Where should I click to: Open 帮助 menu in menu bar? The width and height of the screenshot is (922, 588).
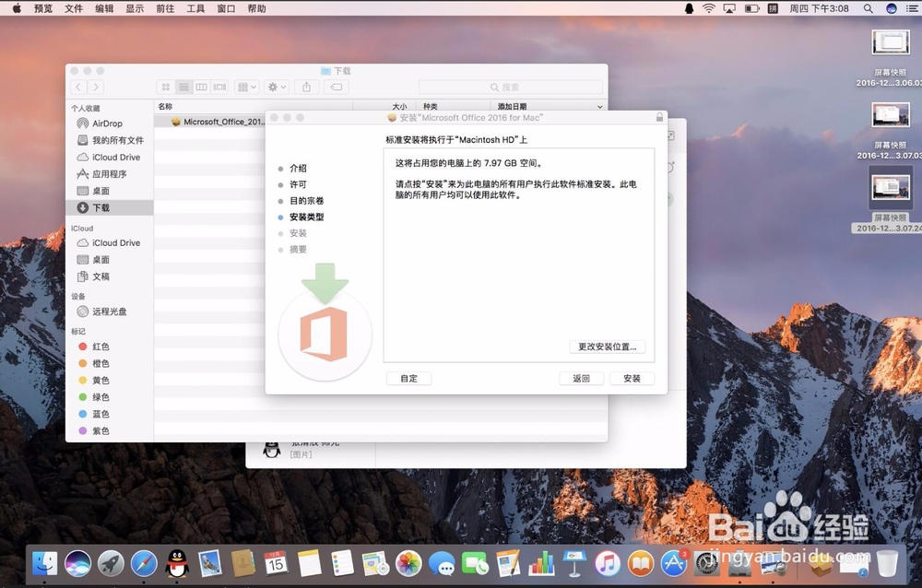click(257, 8)
